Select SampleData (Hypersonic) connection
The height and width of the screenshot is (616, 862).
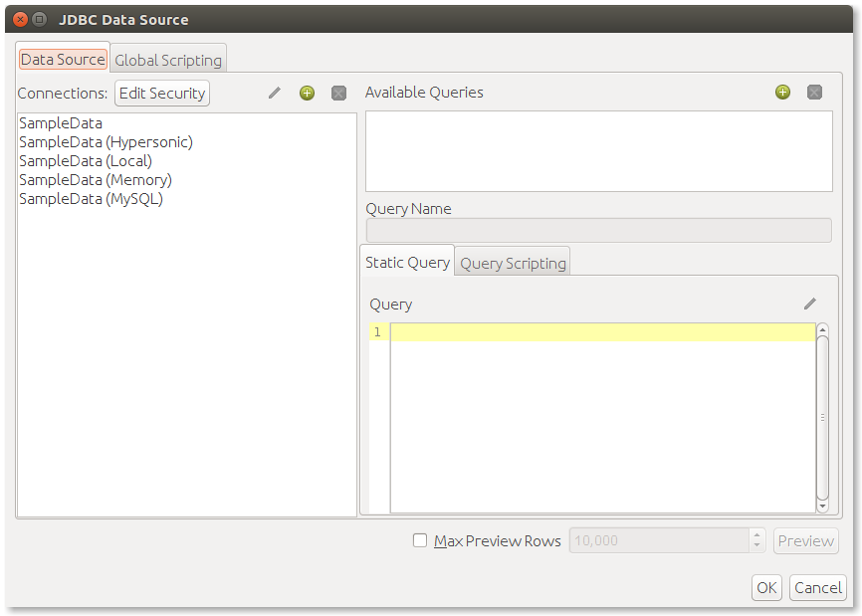107,142
